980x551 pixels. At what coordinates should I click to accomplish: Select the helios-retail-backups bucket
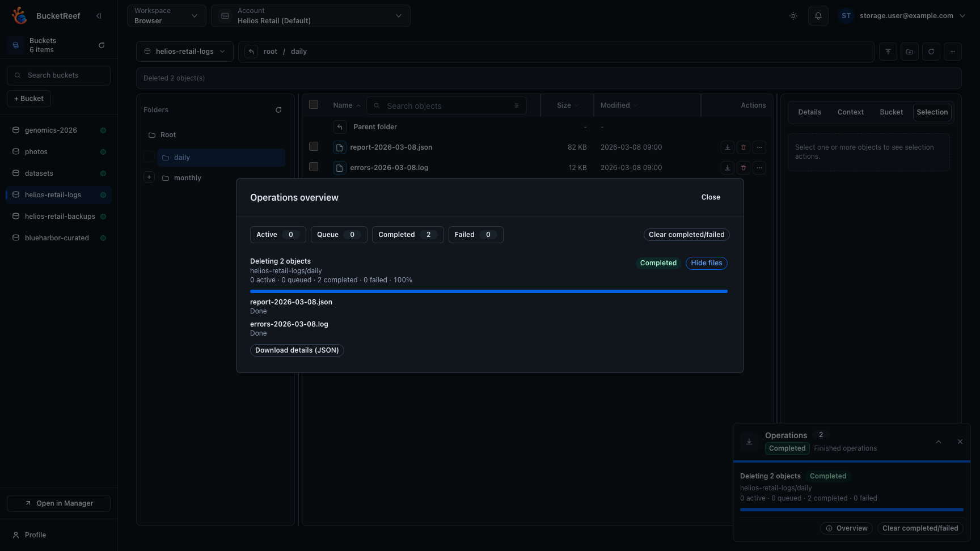pos(59,217)
